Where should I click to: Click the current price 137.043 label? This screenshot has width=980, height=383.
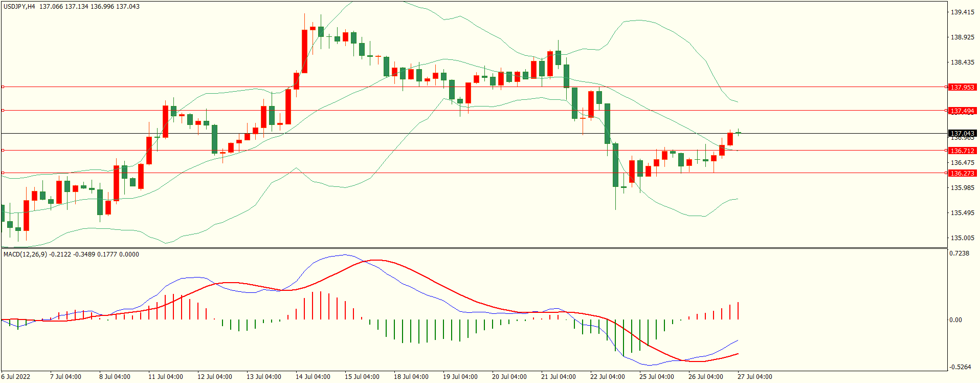962,133
